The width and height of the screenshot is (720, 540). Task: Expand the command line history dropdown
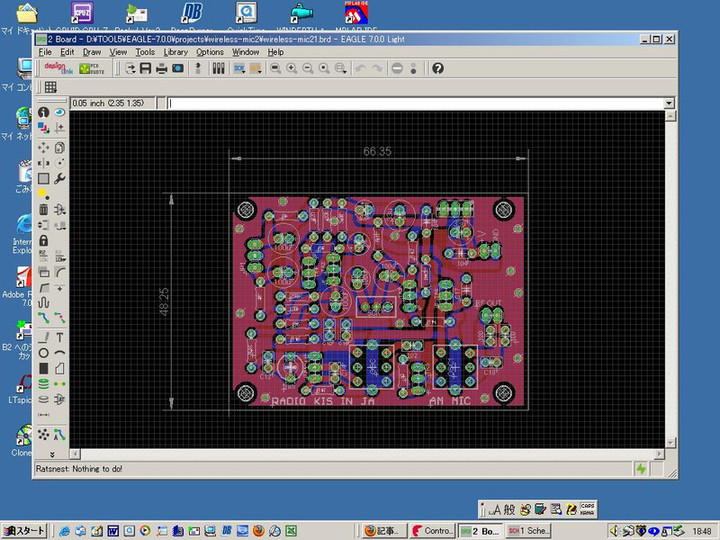(669, 103)
